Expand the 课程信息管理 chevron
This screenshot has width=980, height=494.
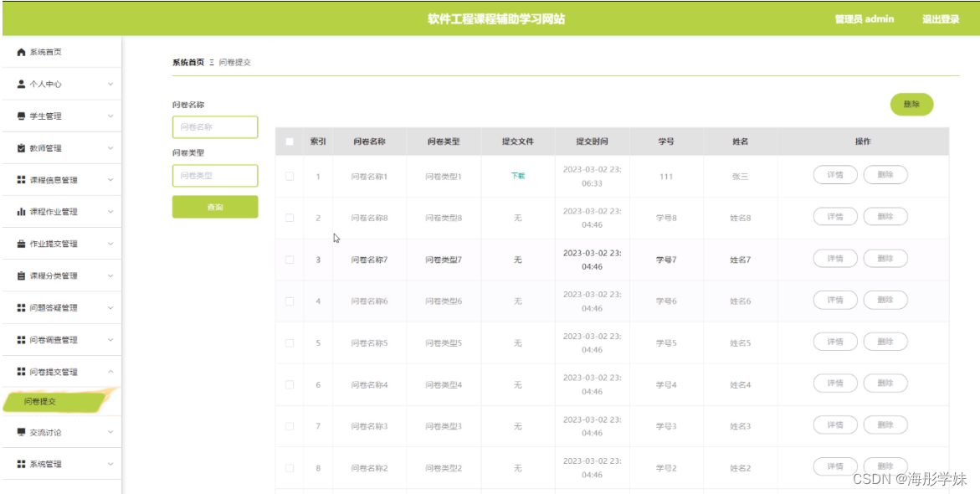110,180
